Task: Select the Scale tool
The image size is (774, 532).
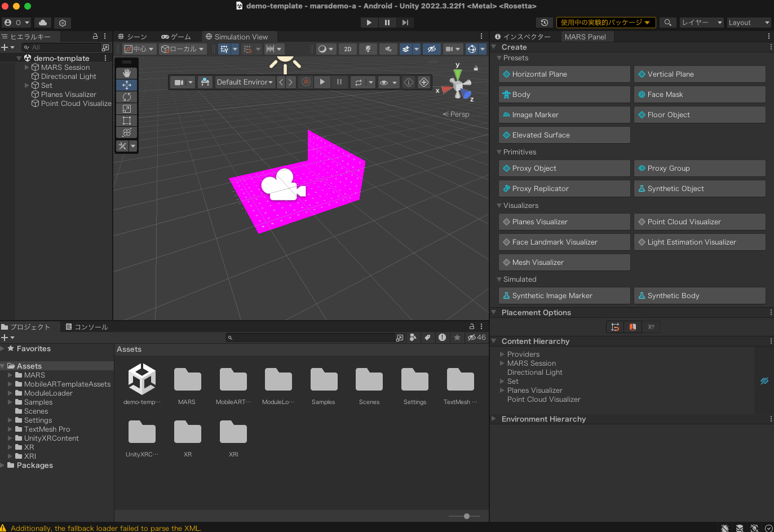Action: tap(127, 109)
